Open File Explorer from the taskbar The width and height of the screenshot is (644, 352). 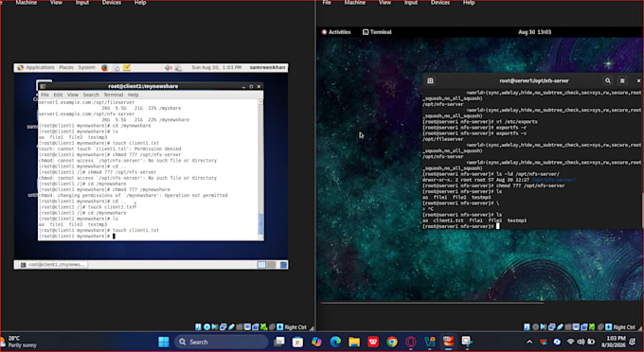[x=354, y=342]
